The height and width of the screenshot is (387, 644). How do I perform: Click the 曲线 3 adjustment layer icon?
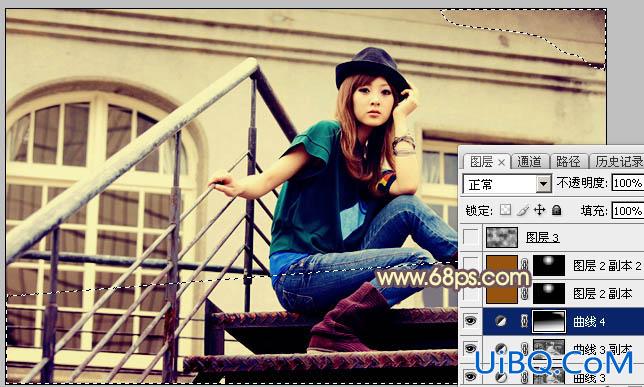point(501,376)
